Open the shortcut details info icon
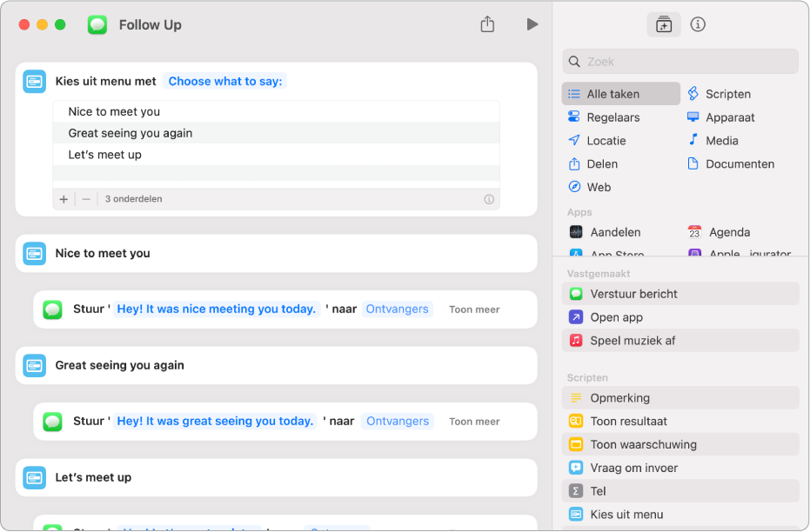The height and width of the screenshot is (532, 810). pyautogui.click(x=698, y=24)
